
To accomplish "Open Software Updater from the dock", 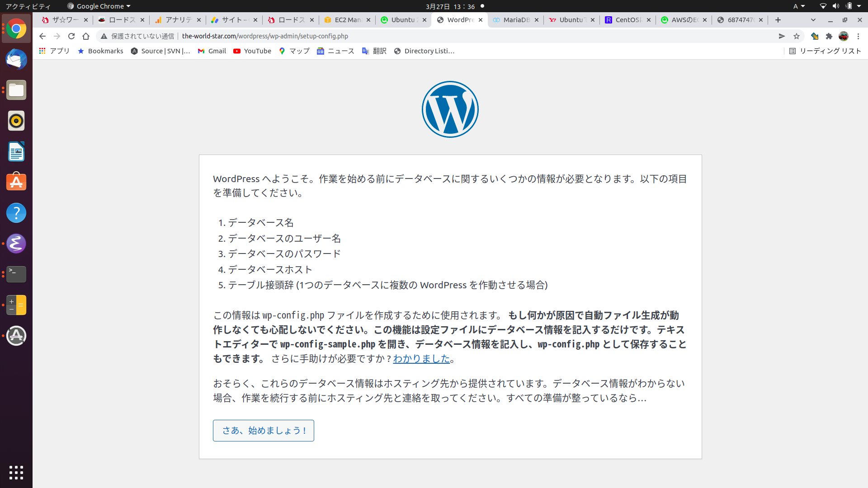I will 16,336.
